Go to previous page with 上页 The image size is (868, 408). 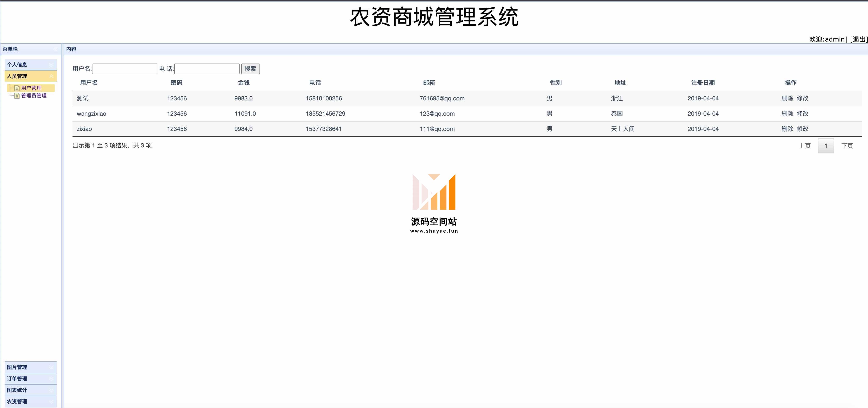[805, 146]
